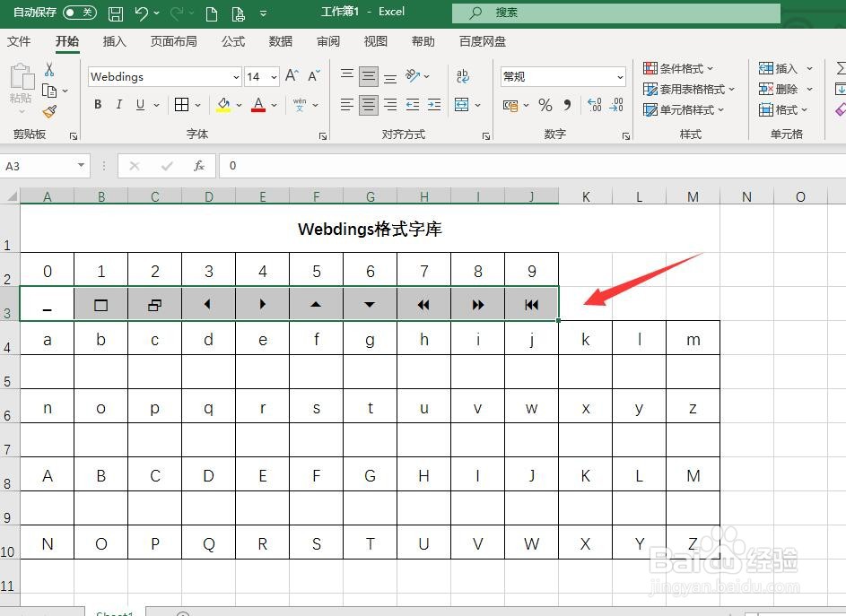This screenshot has height=616, width=846.
Task: Toggle Center horizontal alignment icon
Action: 369,105
